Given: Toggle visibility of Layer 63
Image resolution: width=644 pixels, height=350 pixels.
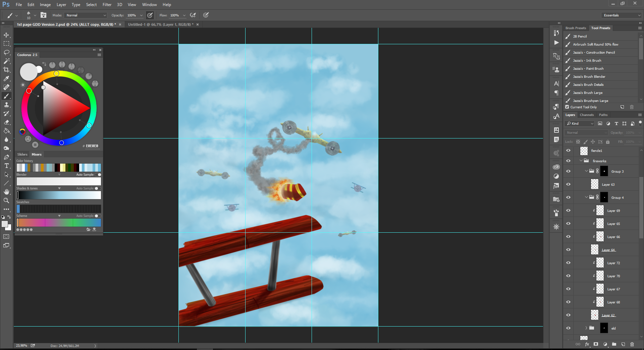Looking at the screenshot, I should tap(568, 184).
